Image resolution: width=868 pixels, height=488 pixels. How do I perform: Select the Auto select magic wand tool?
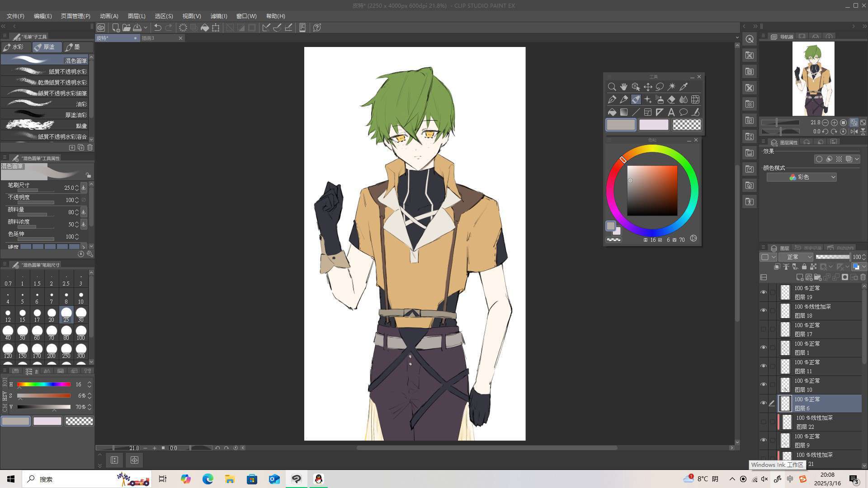(671, 87)
